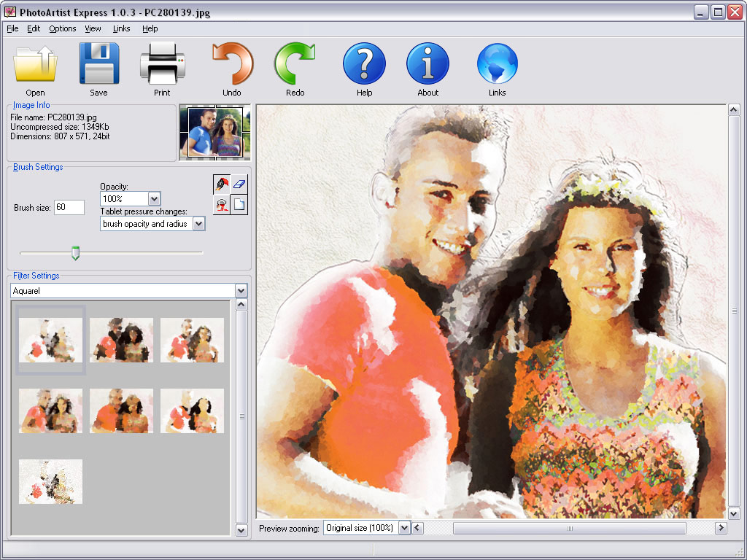Image resolution: width=747 pixels, height=560 pixels.
Task: Click the "File name: PC280139.jpg" text
Action: [53, 117]
